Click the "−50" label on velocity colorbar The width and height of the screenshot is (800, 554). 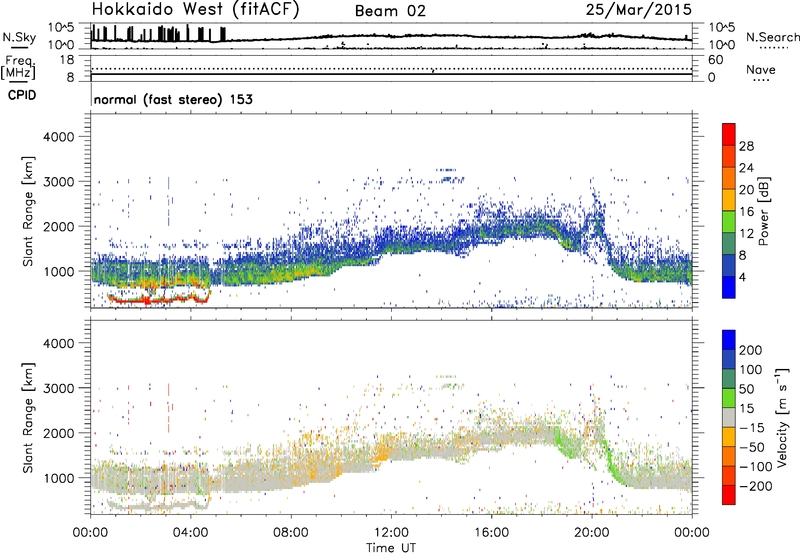tap(752, 447)
